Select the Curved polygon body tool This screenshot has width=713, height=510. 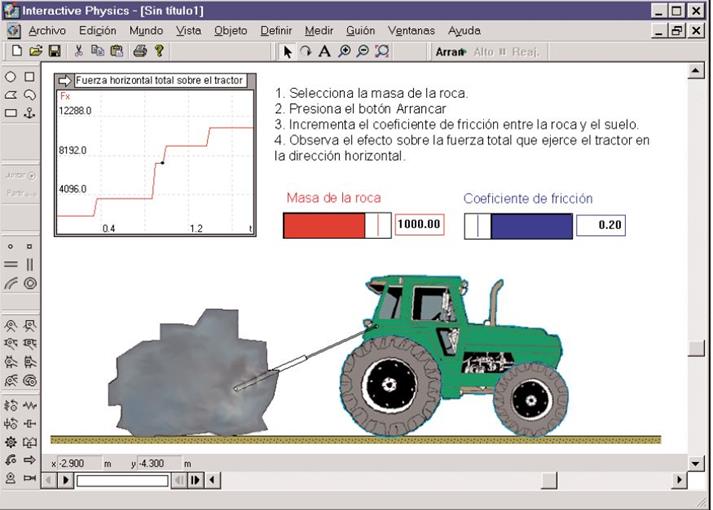[30, 95]
